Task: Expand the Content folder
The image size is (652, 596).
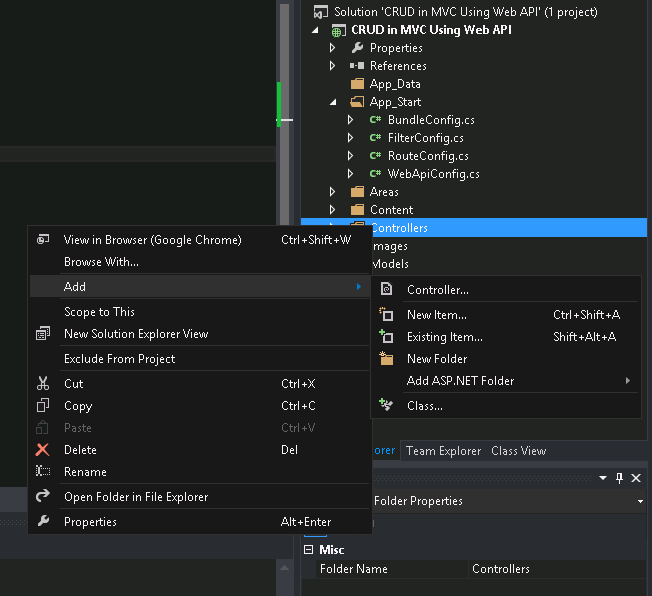Action: (x=332, y=210)
